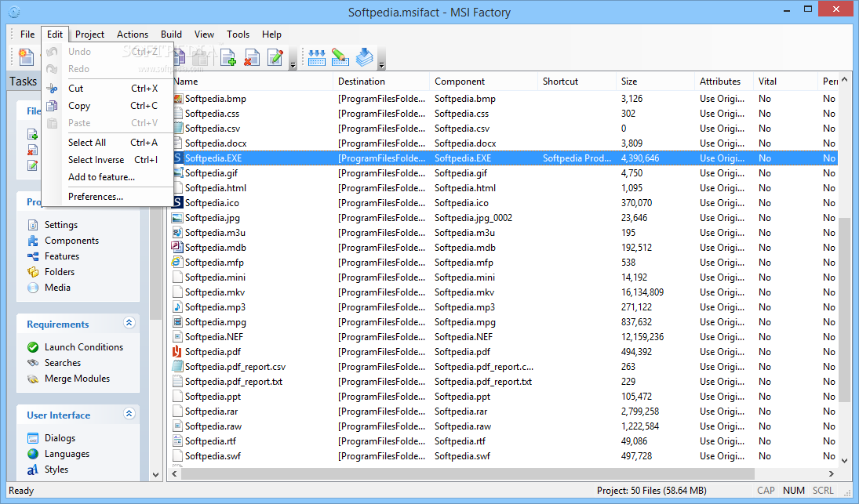
Task: Open Preferences... from the Edit menu
Action: pos(107,197)
